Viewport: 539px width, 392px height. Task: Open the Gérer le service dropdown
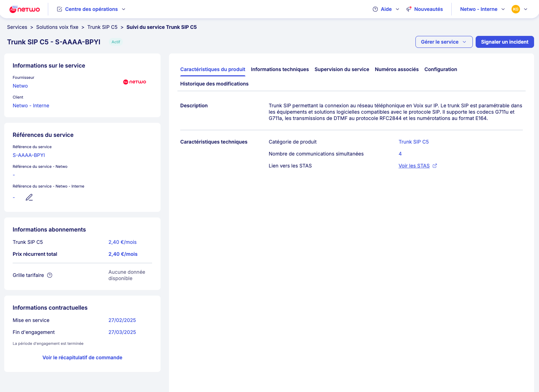(x=444, y=42)
